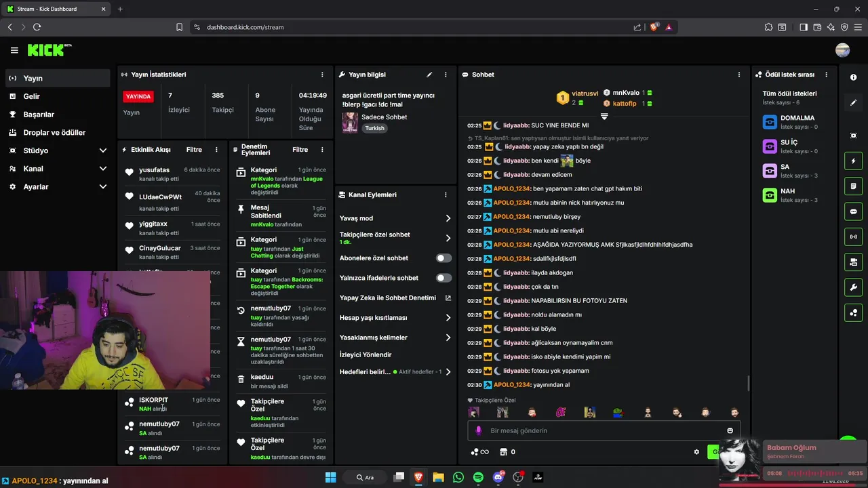Open the hamburger menu next to Kick logo
This screenshot has width=868, height=488.
coord(14,50)
